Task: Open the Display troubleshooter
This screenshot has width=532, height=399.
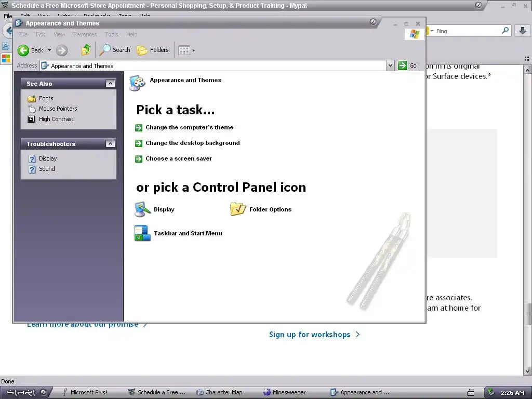Action: point(48,158)
